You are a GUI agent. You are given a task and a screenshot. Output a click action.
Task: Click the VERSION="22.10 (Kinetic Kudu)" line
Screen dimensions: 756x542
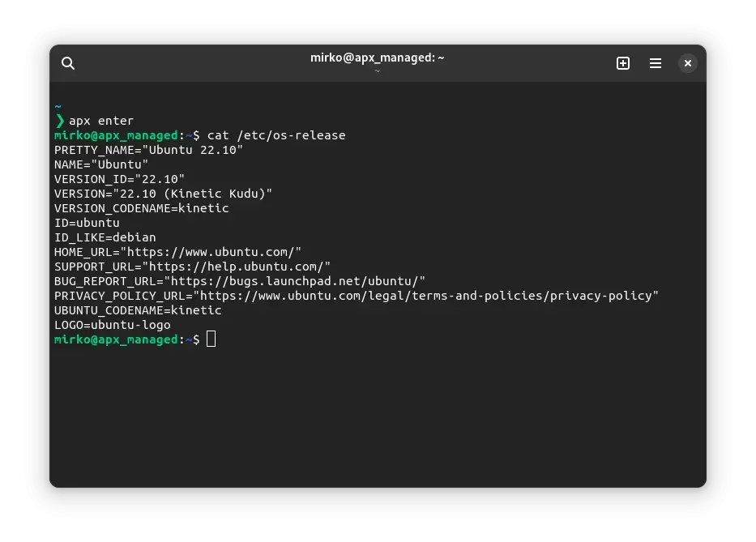[163, 194]
